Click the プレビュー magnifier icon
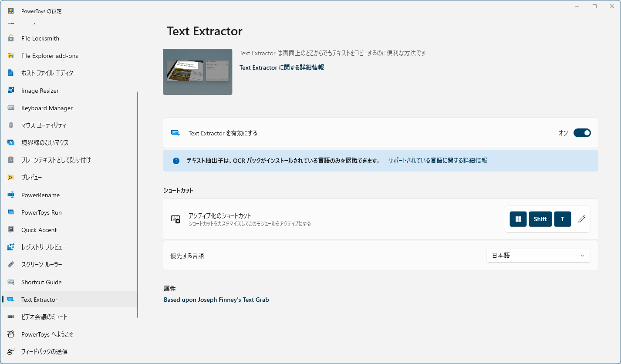 tap(11, 178)
